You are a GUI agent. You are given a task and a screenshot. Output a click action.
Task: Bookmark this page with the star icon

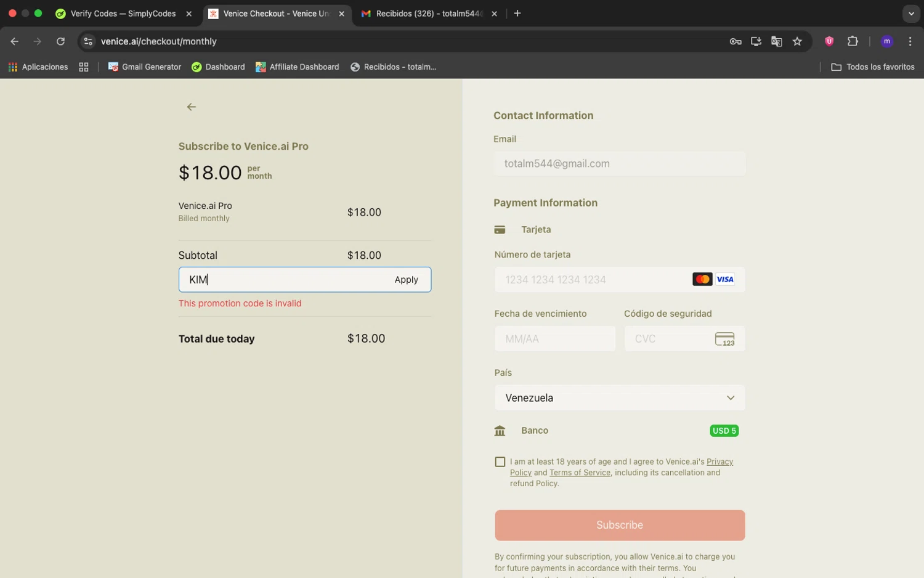coord(798,41)
